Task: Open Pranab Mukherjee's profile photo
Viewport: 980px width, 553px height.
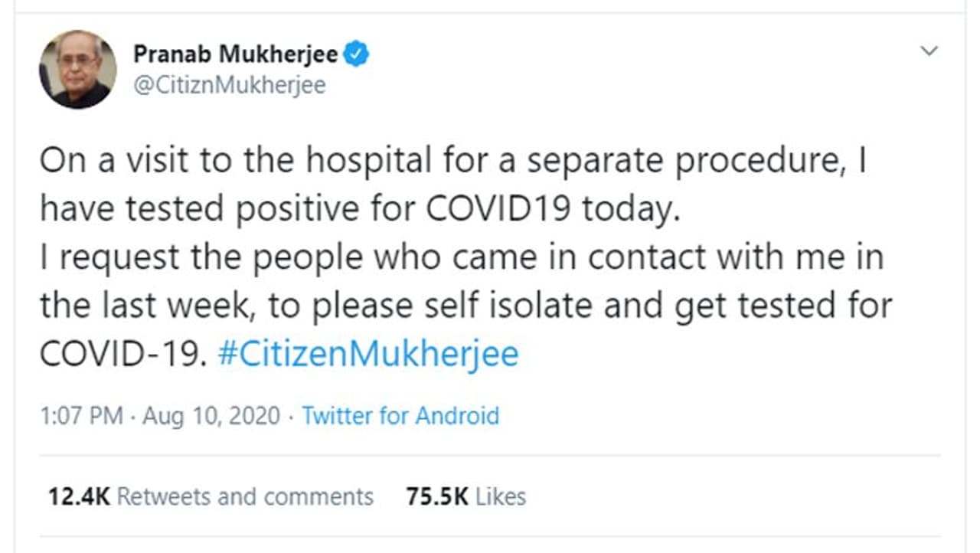Action: (77, 70)
